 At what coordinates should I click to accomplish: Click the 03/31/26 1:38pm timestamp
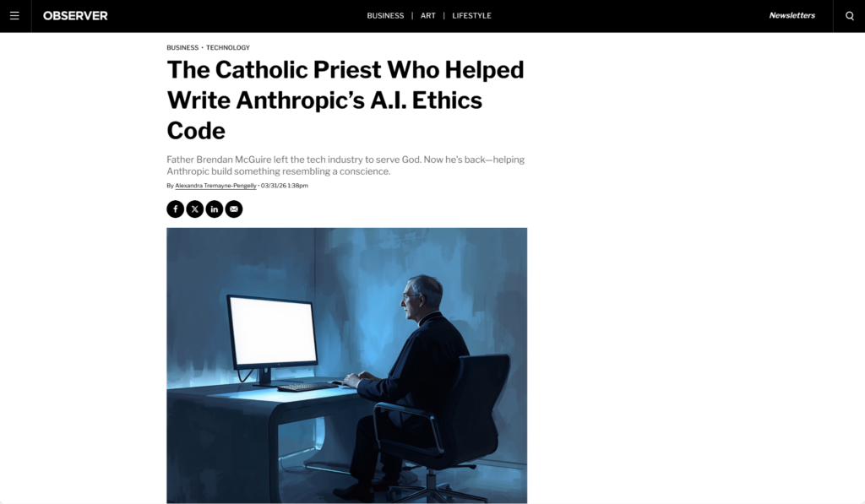pyautogui.click(x=285, y=186)
